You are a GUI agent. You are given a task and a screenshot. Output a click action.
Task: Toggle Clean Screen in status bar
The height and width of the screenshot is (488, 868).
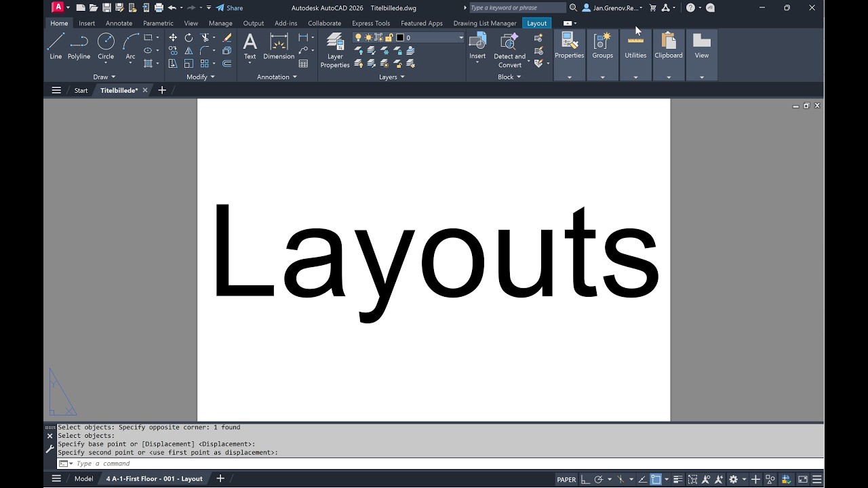coord(802,479)
